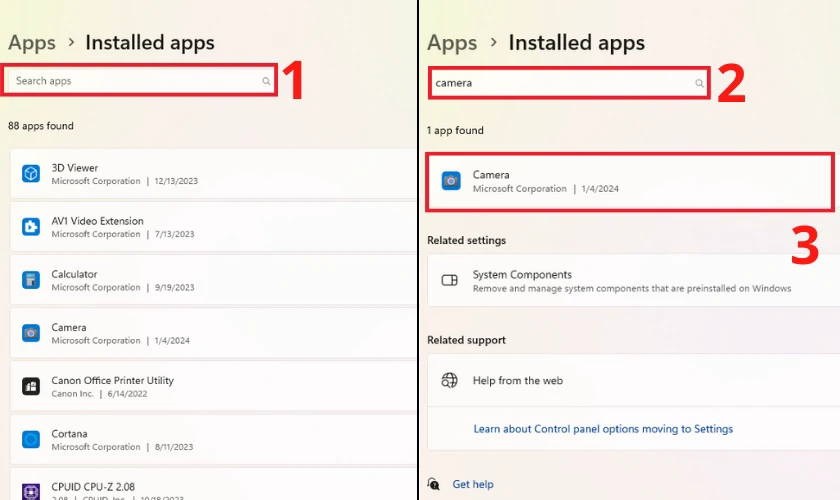Click the Cortana app icon
Viewport: 840px width, 500px height.
point(31,439)
